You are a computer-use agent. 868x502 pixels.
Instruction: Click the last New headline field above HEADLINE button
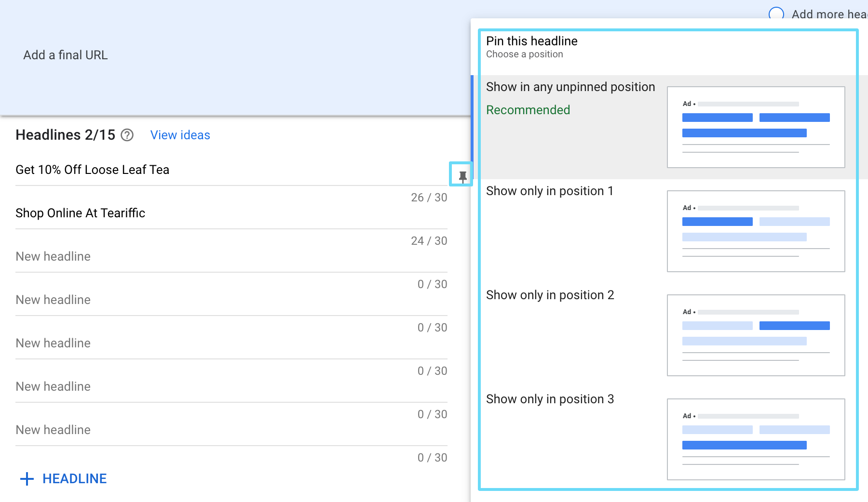tap(231, 430)
